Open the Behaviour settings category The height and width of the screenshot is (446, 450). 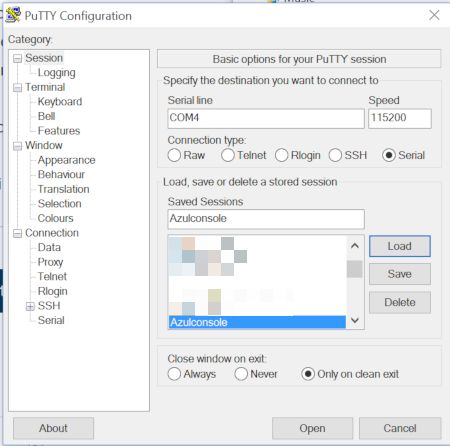[x=61, y=174]
